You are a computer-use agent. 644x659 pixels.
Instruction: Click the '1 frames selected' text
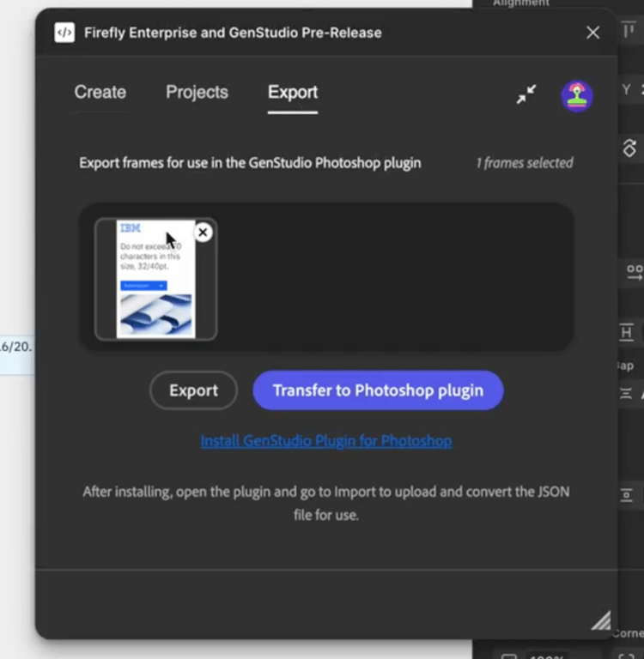point(524,163)
